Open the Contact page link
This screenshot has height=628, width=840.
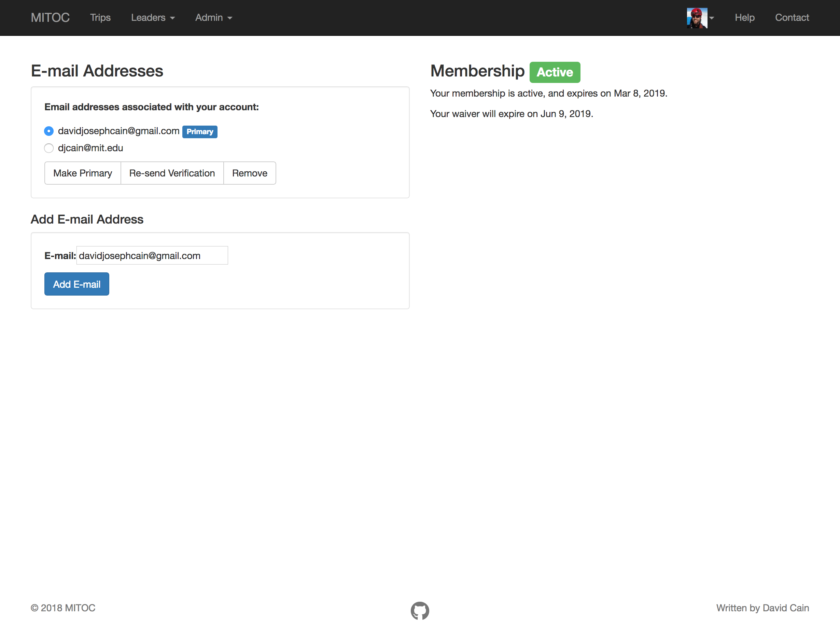pyautogui.click(x=792, y=18)
